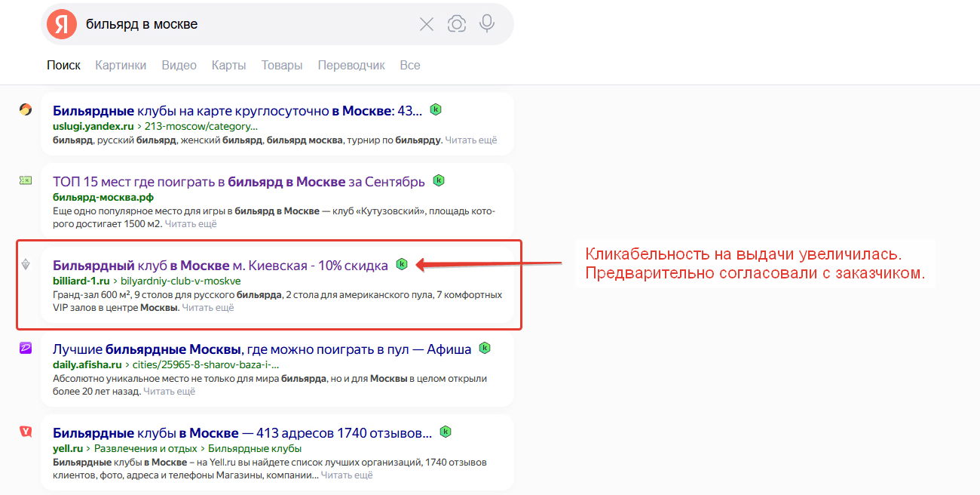Open image search via the camera icon
980x495 pixels.
(457, 24)
